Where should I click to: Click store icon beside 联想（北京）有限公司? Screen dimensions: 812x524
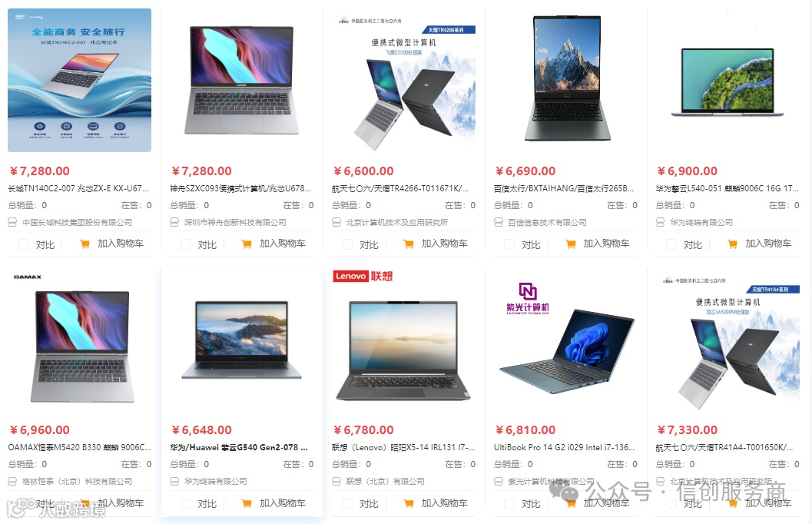[336, 482]
